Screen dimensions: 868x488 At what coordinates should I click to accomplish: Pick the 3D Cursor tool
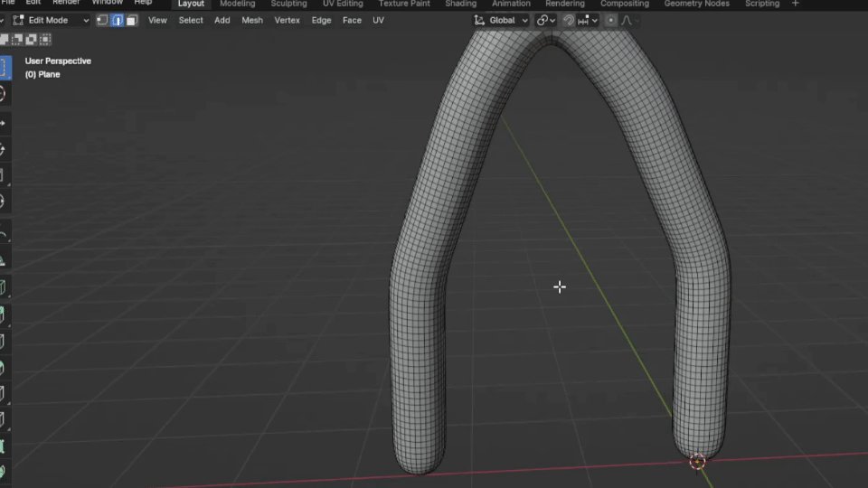(4, 94)
